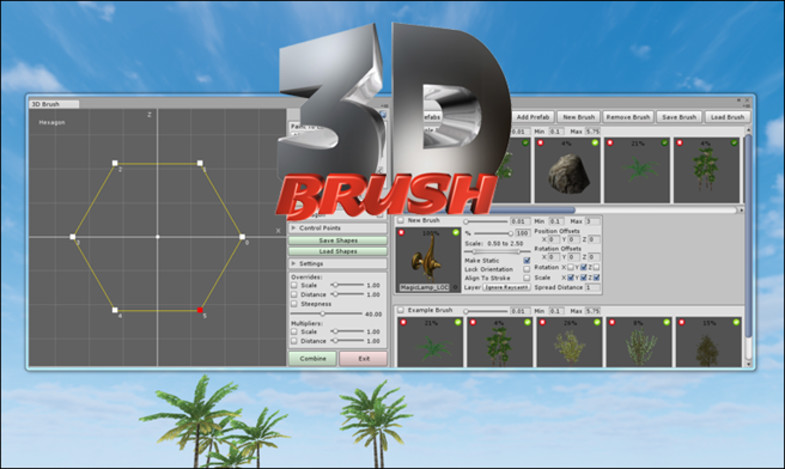Click green enable icon on Example Brush 8% prefab
785x469 pixels.
(x=666, y=322)
